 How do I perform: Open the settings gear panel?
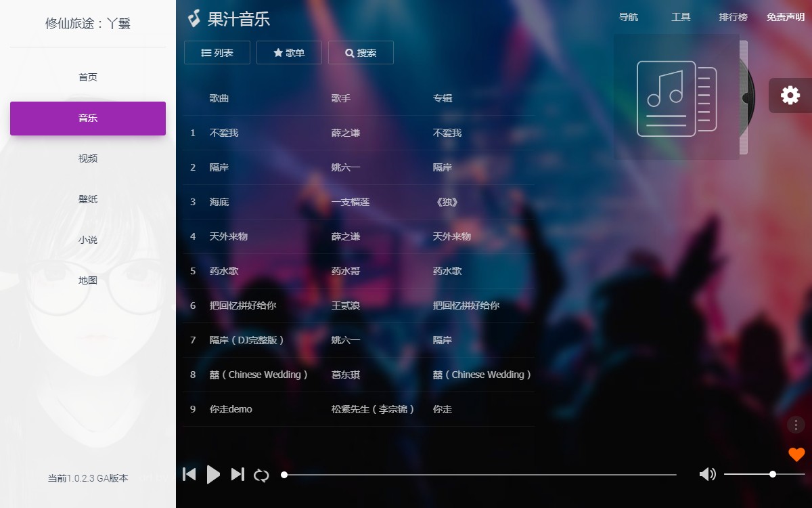pyautogui.click(x=790, y=96)
